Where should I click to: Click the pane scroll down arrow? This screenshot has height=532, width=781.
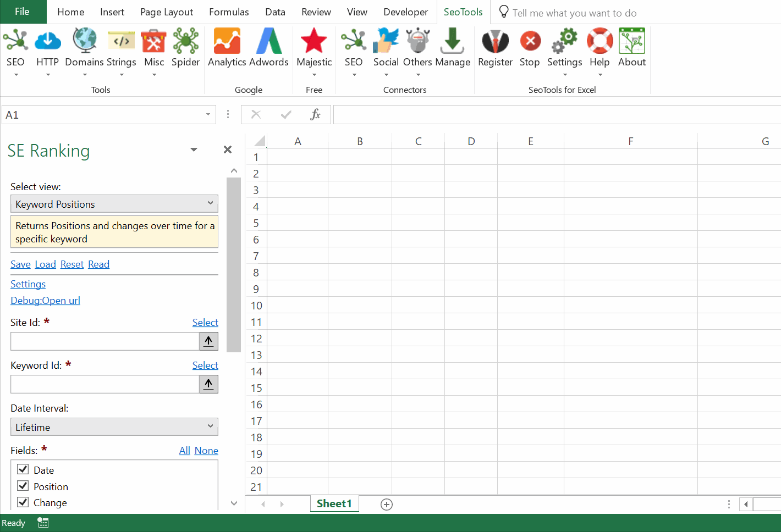(234, 503)
